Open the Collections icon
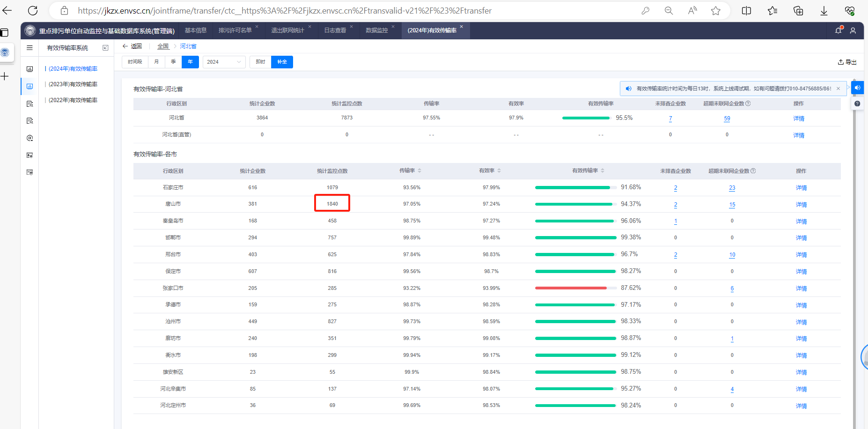 [798, 10]
